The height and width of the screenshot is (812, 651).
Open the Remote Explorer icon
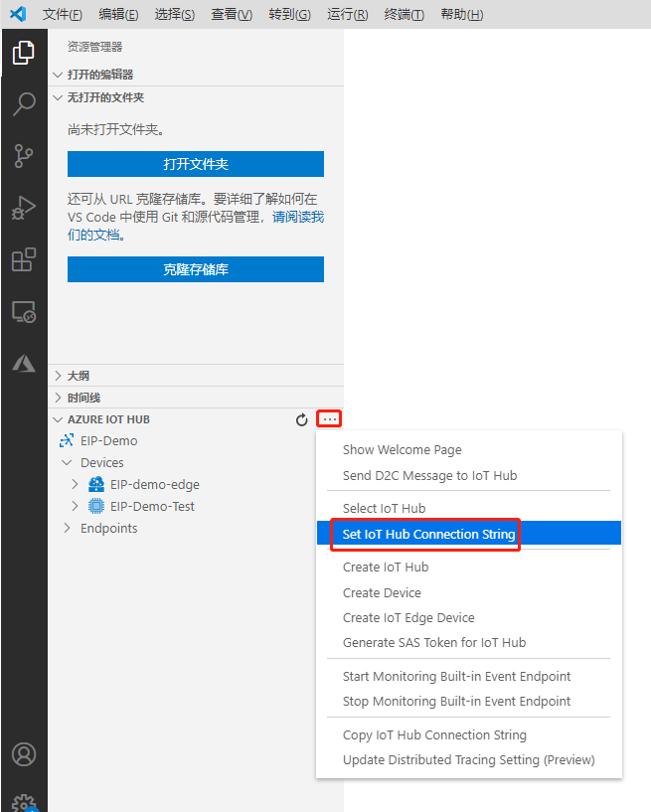click(24, 312)
